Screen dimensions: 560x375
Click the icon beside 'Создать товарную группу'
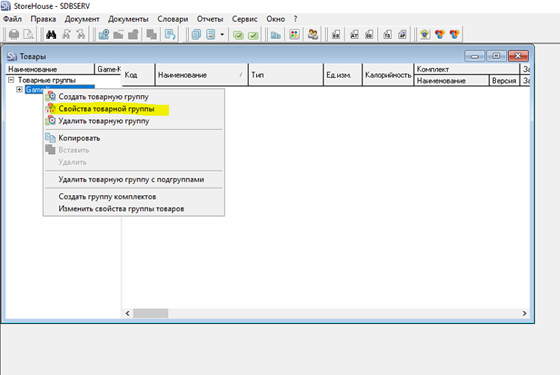point(51,96)
